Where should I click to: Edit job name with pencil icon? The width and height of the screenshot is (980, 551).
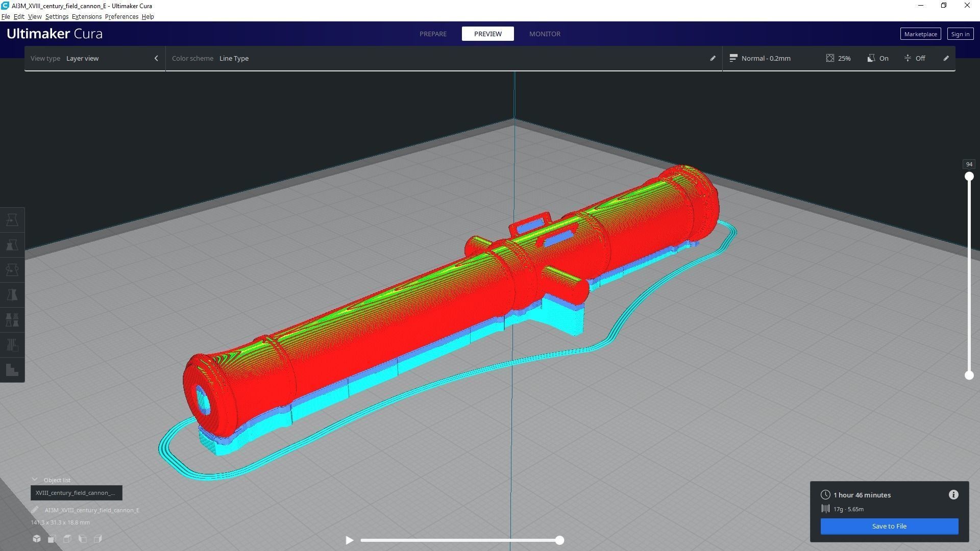(35, 510)
